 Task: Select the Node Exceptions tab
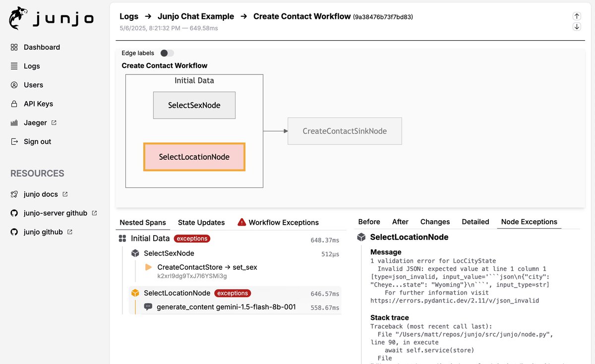[529, 222]
